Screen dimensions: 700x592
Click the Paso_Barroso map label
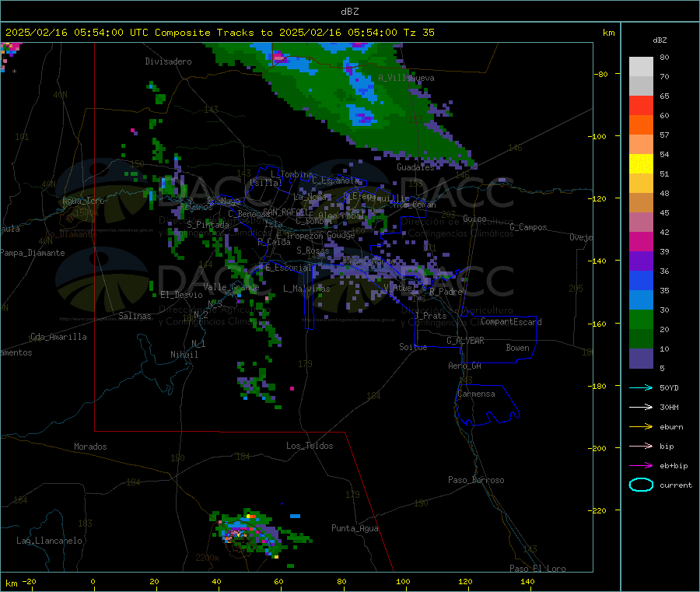coord(476,481)
